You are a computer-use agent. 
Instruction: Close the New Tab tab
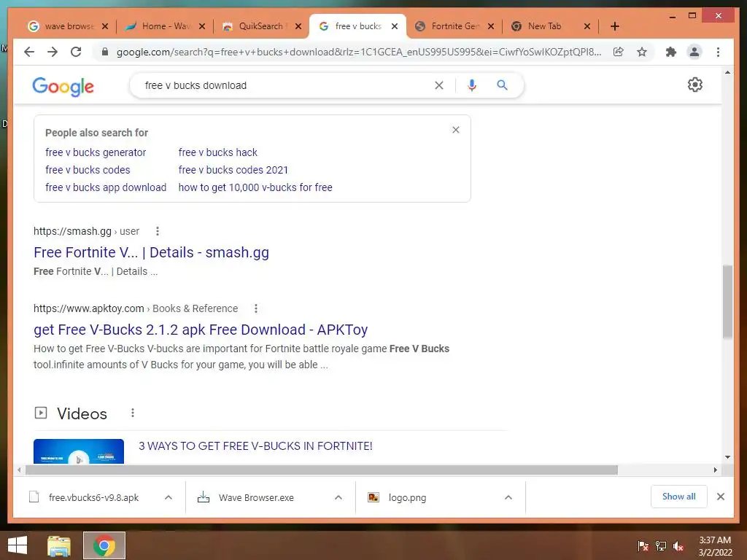[x=587, y=26]
